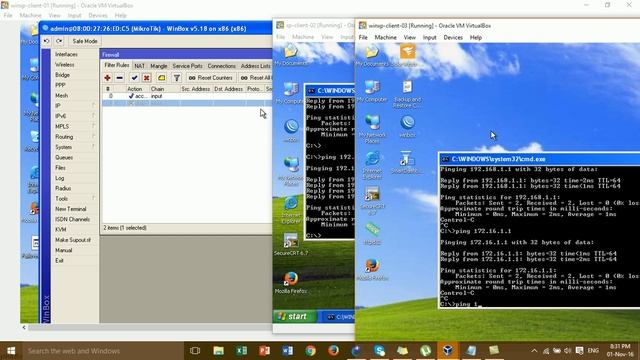Select the highlighted second firewall rule row

tap(187, 103)
